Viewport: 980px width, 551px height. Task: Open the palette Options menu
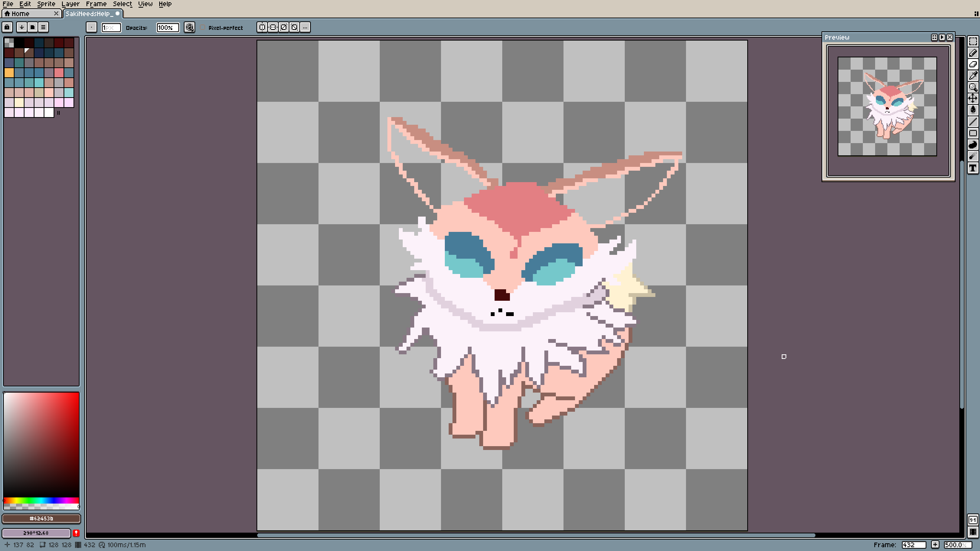43,27
